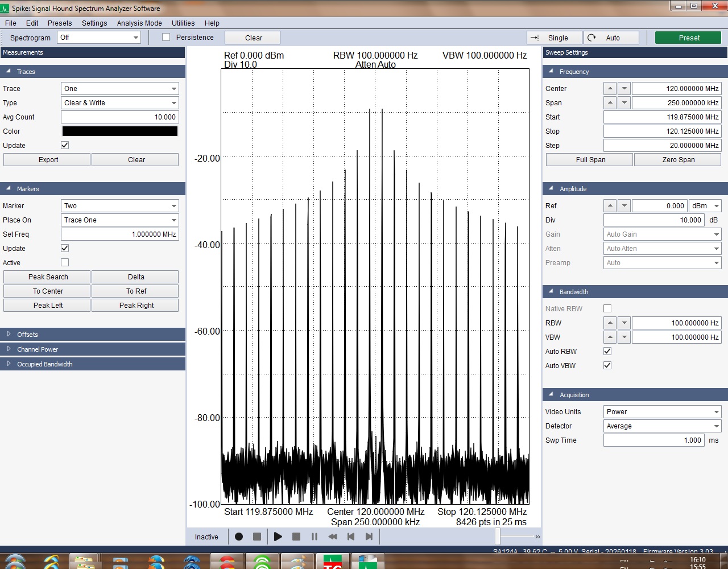Set Full Span

coord(590,160)
